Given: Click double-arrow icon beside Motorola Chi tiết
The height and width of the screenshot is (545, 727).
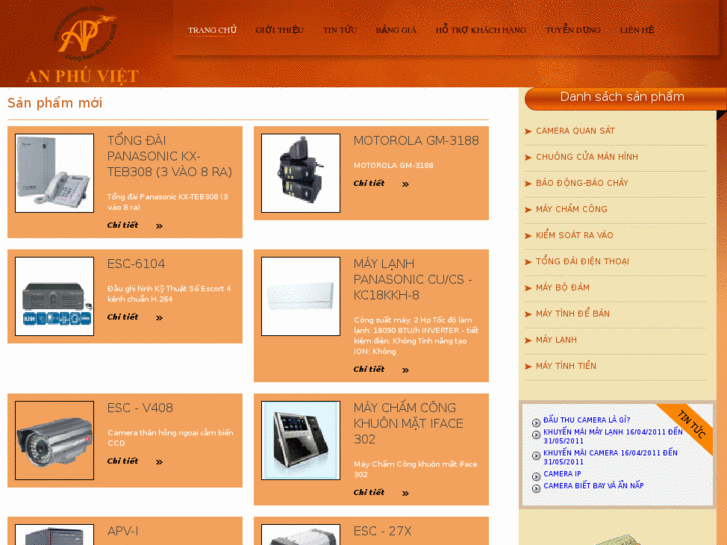Looking at the screenshot, I should pos(405,185).
